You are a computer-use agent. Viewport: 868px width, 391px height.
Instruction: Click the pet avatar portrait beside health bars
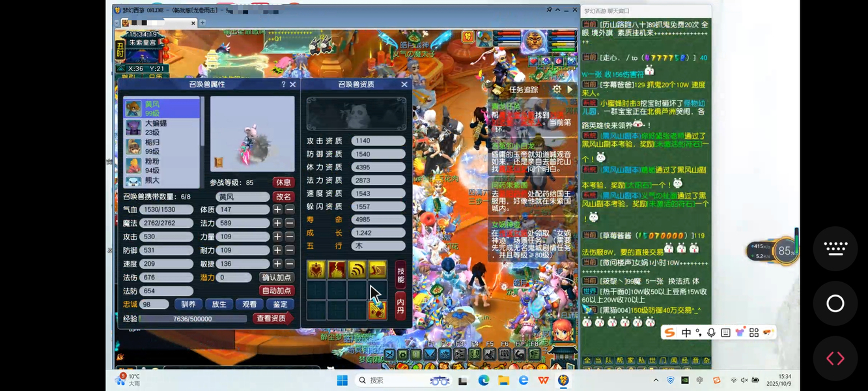coord(484,39)
